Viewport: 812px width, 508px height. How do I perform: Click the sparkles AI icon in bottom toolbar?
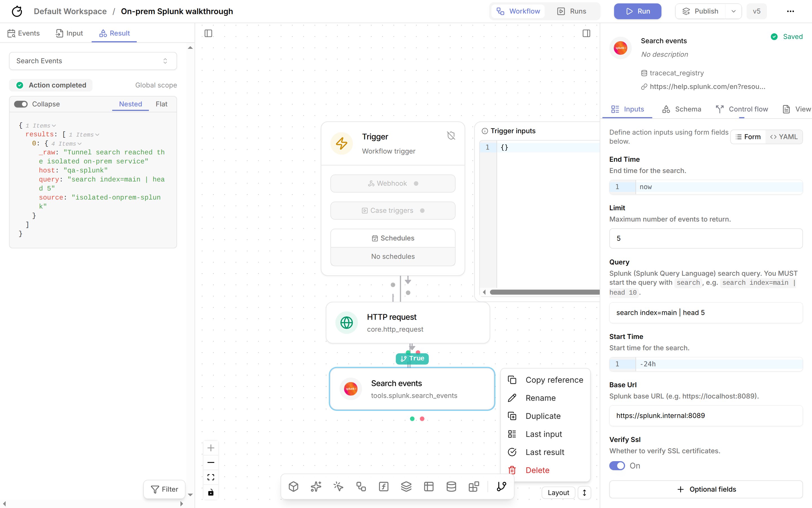tap(316, 486)
